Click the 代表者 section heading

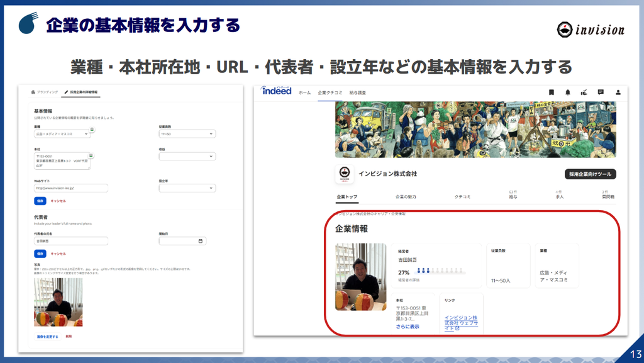[x=41, y=217]
